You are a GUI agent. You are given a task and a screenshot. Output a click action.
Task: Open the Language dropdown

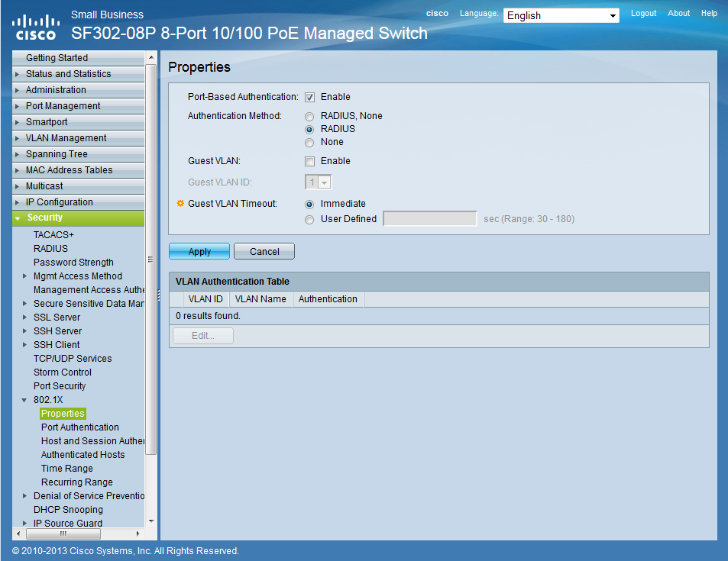click(x=561, y=15)
